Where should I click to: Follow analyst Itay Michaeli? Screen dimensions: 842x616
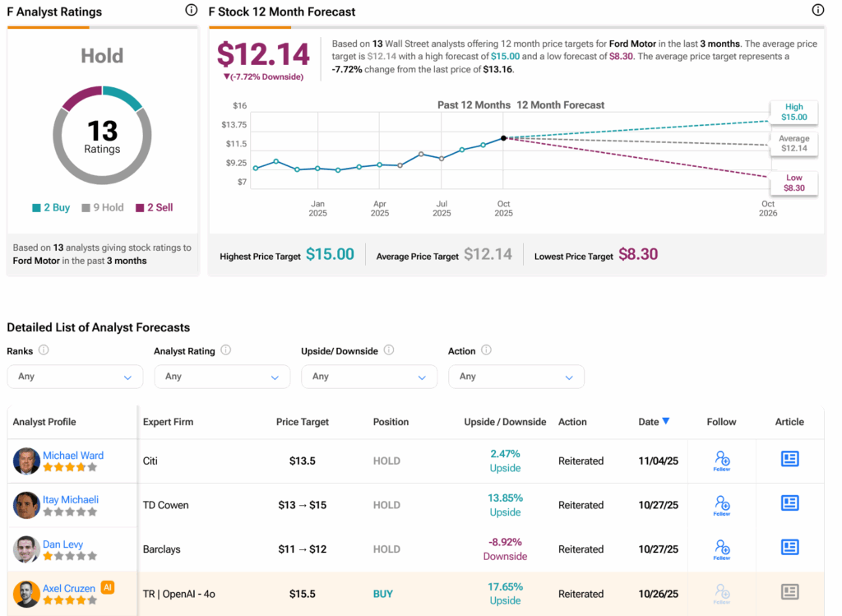[x=722, y=505]
